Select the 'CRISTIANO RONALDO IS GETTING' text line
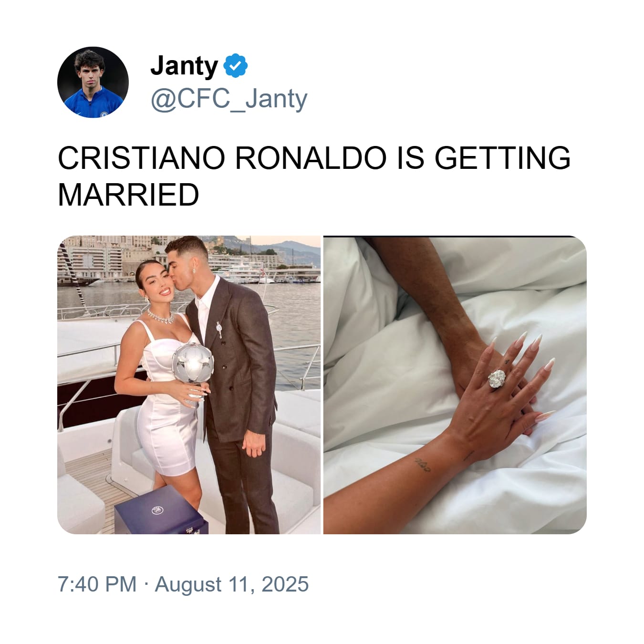Image resolution: width=644 pixels, height=644 pixels. coord(314,158)
